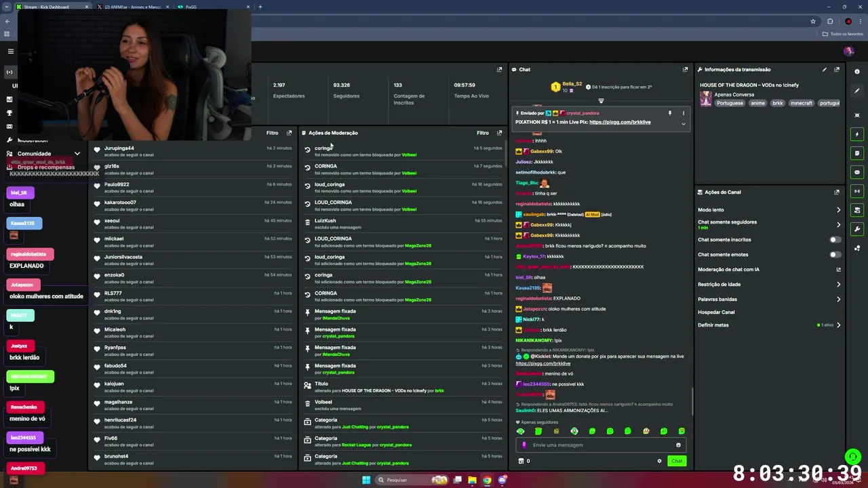Pop out the Ações de Moderação panel
This screenshot has width=868, height=488.
500,133
